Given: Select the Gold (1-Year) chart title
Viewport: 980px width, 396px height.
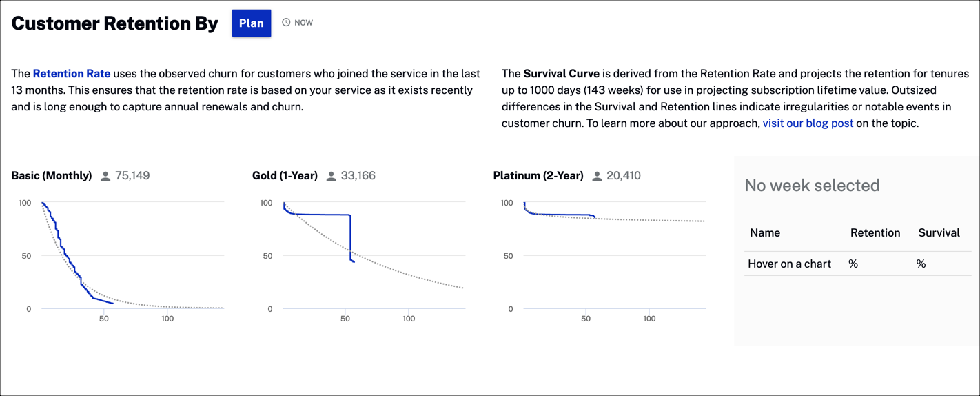Looking at the screenshot, I should click(285, 176).
